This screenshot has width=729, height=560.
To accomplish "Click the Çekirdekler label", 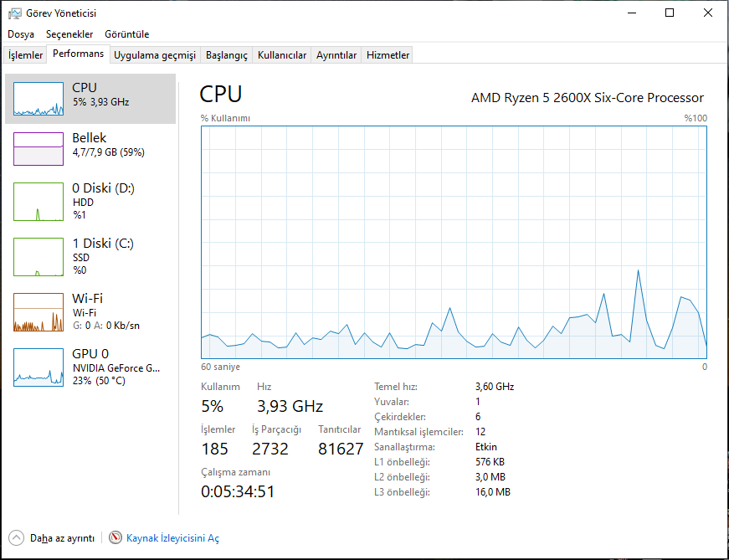I will click(400, 417).
